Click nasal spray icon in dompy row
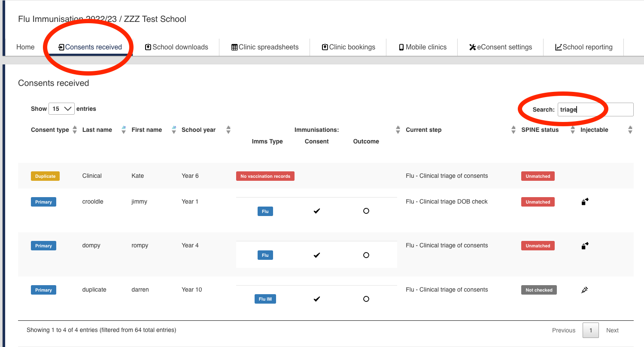This screenshot has height=347, width=644. tap(585, 246)
